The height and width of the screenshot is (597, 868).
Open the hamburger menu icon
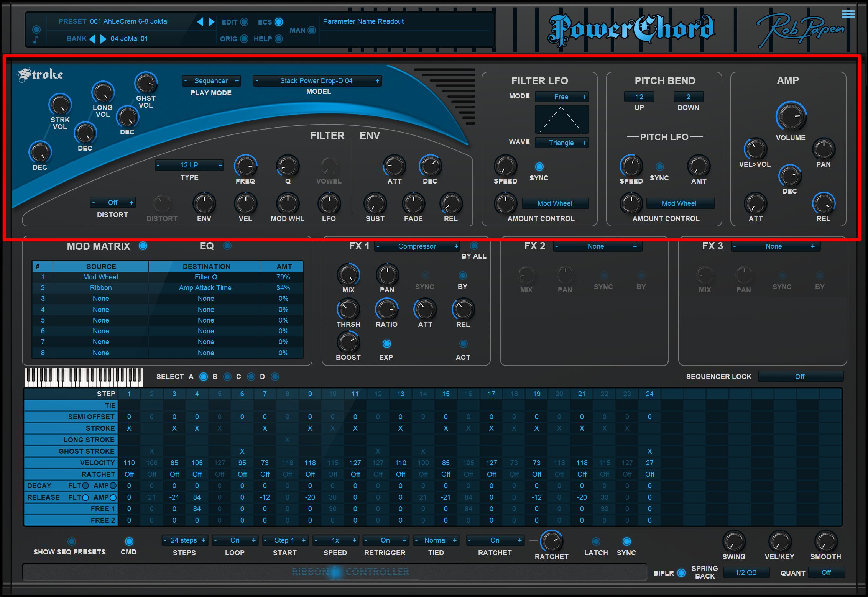pos(848,14)
